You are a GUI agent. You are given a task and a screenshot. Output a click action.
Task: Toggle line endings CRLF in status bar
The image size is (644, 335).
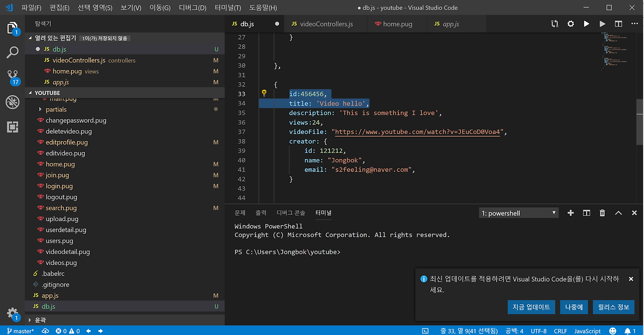pos(560,331)
